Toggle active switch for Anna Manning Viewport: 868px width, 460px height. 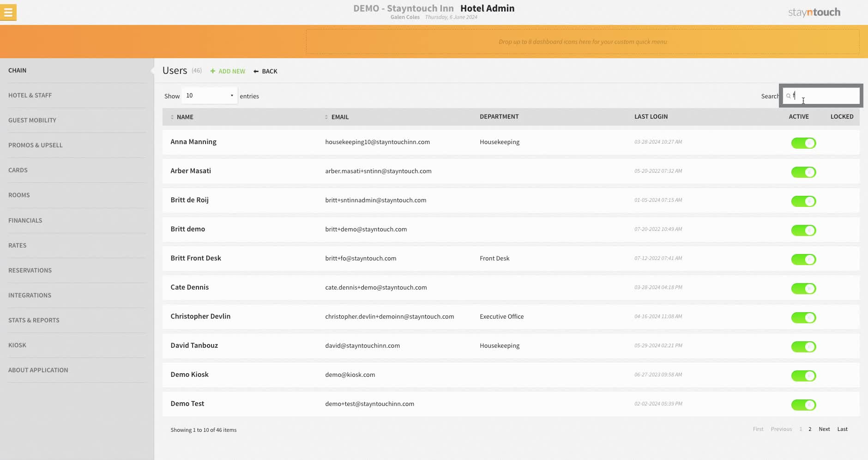pos(803,143)
